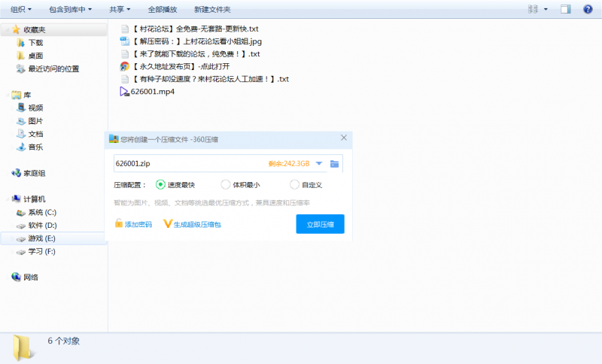Select 软件 (D:) drive in sidebar
The image size is (602, 364).
point(42,226)
